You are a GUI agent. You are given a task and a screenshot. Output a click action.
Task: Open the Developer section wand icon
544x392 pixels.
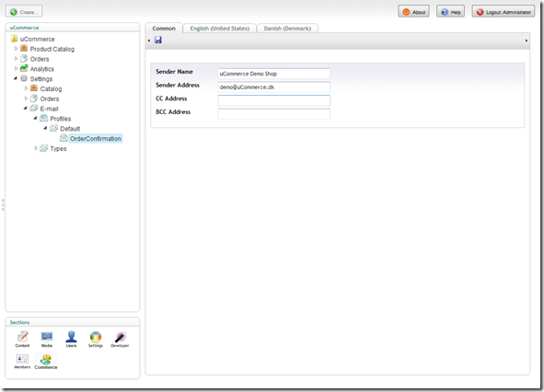pyautogui.click(x=120, y=337)
